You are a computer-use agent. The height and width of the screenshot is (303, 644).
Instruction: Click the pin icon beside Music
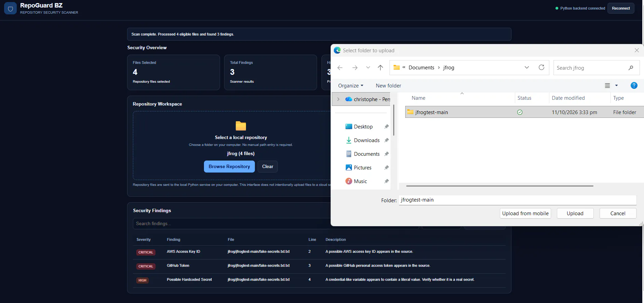(x=386, y=181)
